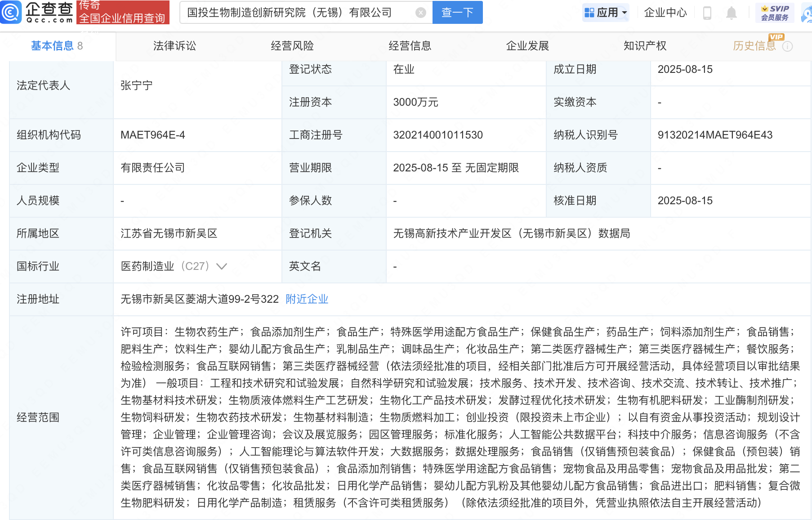Screen dimensions: 812x520
Task: Select business term 2025-08-15 至 无固定期限
Action: pos(456,168)
